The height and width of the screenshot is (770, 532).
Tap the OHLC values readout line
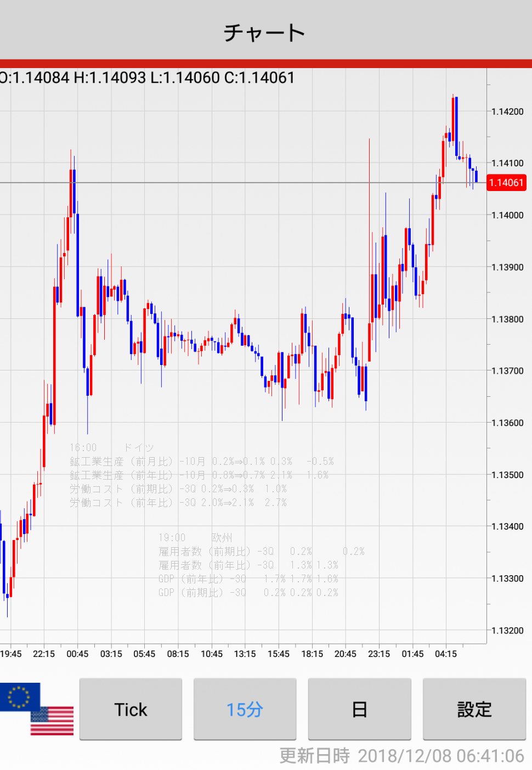(148, 78)
